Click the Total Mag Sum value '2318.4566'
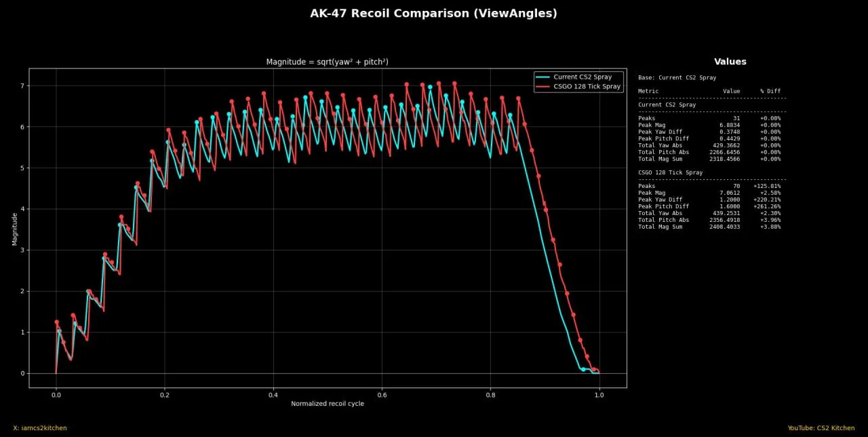Image resolution: width=868 pixels, height=437 pixels. tap(725, 159)
